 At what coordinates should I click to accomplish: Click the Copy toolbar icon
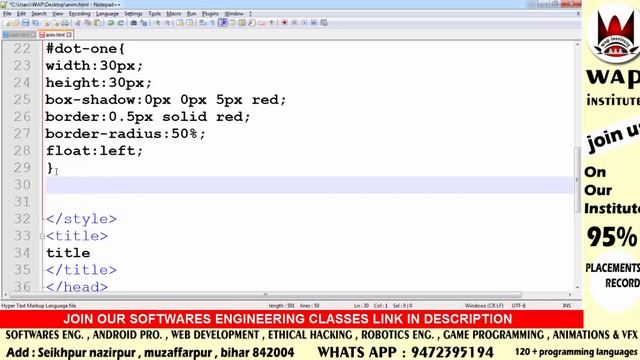pos(87,23)
